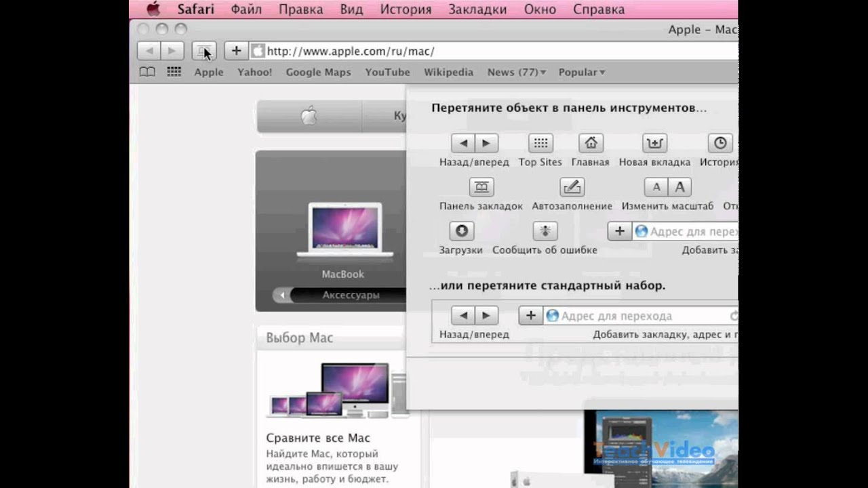This screenshot has width=868, height=488.
Task: Expand the News (77) bookmarks folder
Action: (x=517, y=72)
